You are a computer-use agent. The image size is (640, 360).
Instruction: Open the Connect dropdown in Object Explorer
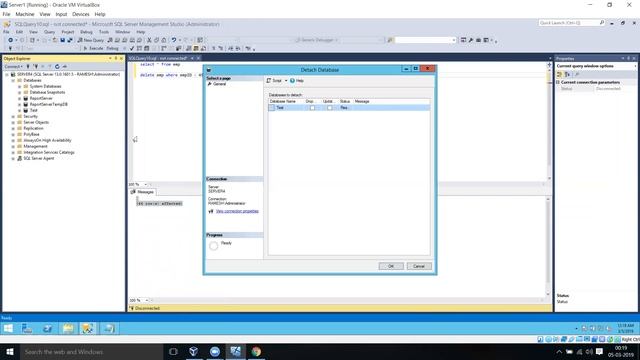pos(13,67)
